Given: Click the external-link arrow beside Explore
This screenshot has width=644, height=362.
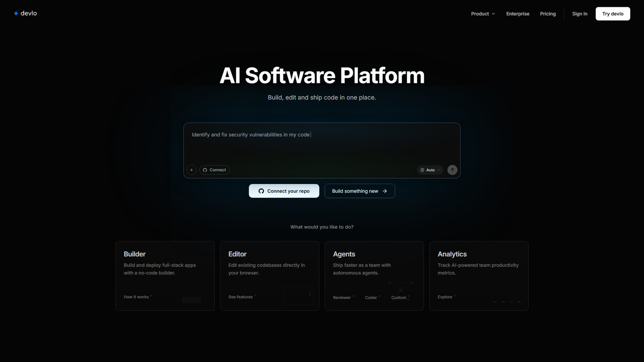Looking at the screenshot, I should (x=455, y=295).
